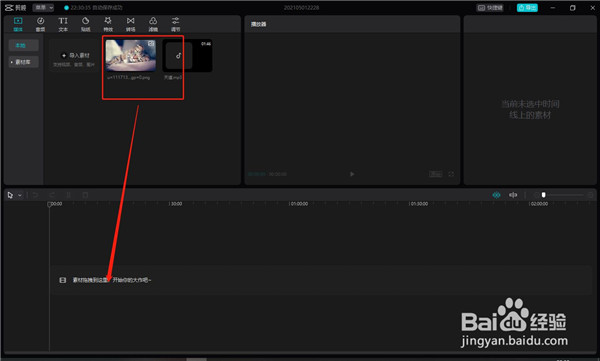Minimize the 剪映 window
This screenshot has width=600, height=361.
pyautogui.click(x=553, y=8)
